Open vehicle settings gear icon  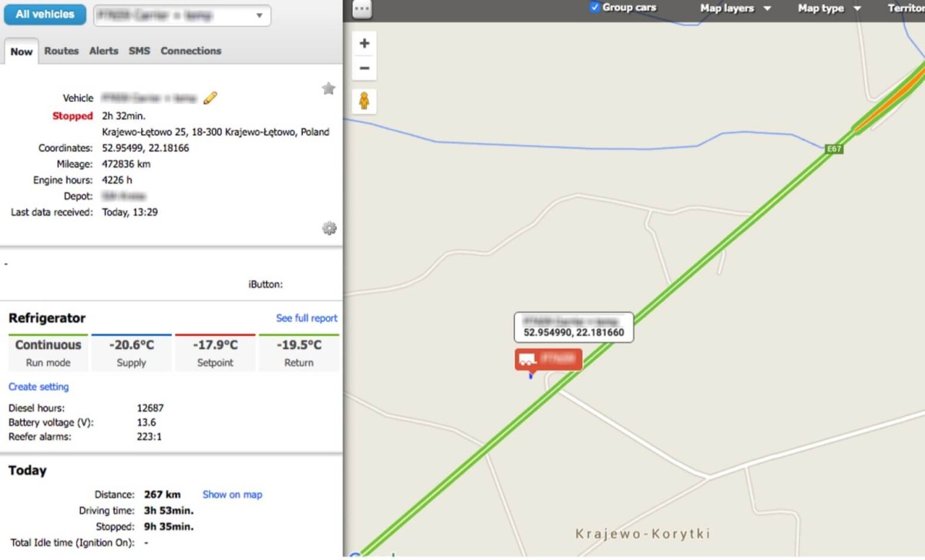[x=329, y=228]
